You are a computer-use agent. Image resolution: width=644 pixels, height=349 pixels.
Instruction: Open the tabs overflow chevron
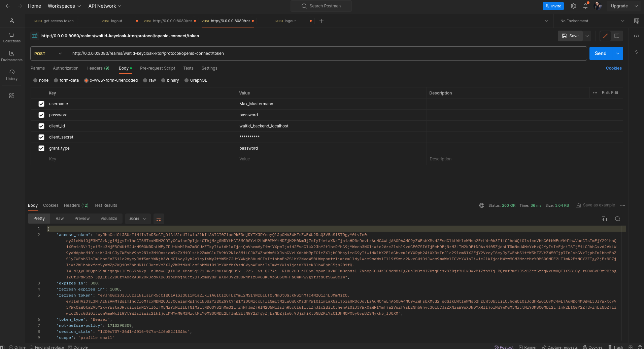point(546,21)
